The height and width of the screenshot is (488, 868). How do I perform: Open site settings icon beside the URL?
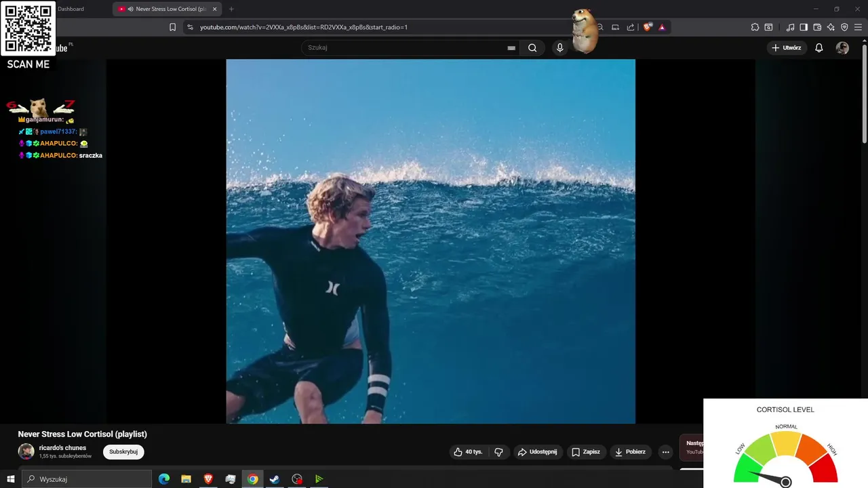click(190, 27)
